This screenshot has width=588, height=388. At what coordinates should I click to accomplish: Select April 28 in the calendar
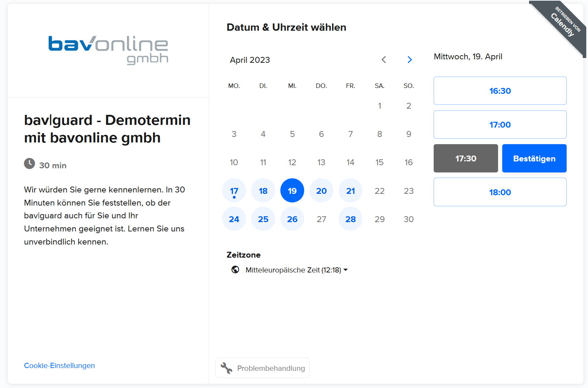coord(350,219)
